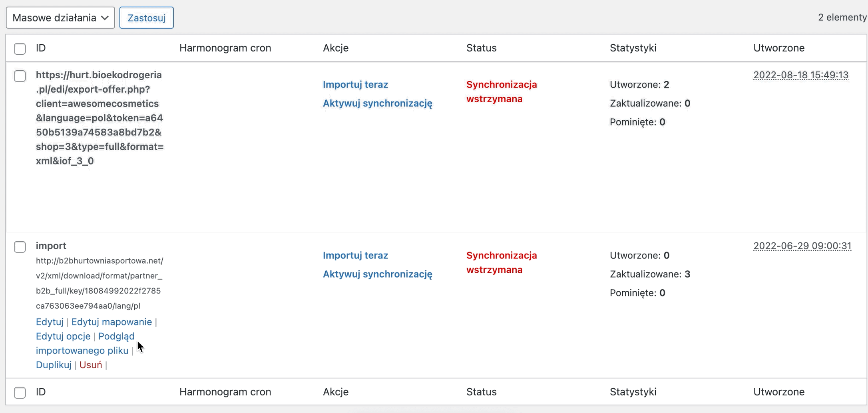Click the Duplikuj link

click(54, 365)
